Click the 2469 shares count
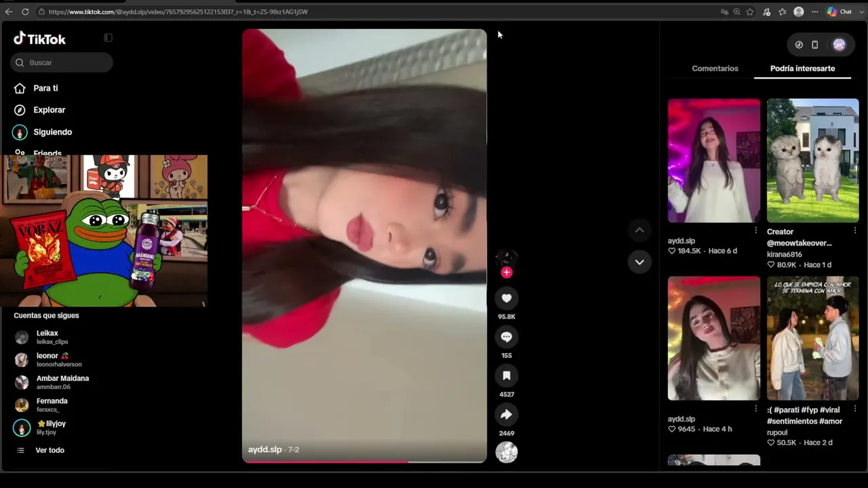The image size is (868, 488). pyautogui.click(x=507, y=433)
